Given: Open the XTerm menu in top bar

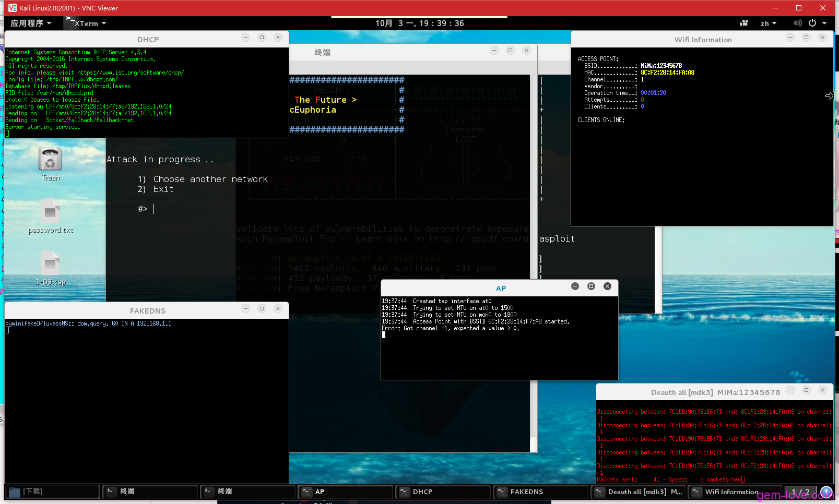Looking at the screenshot, I should coord(86,23).
